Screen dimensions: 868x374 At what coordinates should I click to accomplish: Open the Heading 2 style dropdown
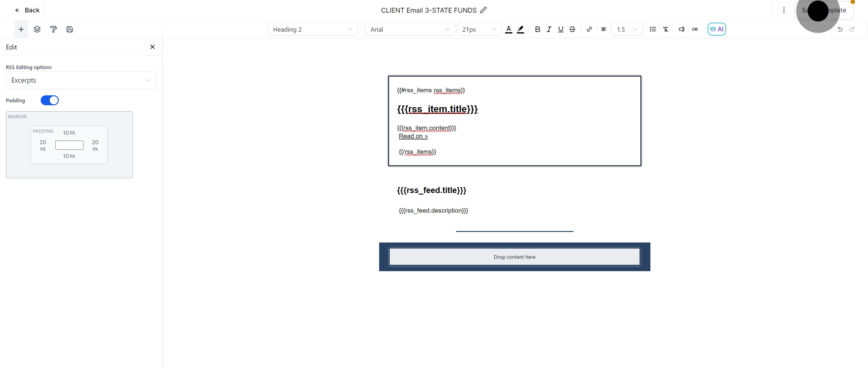coord(312,29)
